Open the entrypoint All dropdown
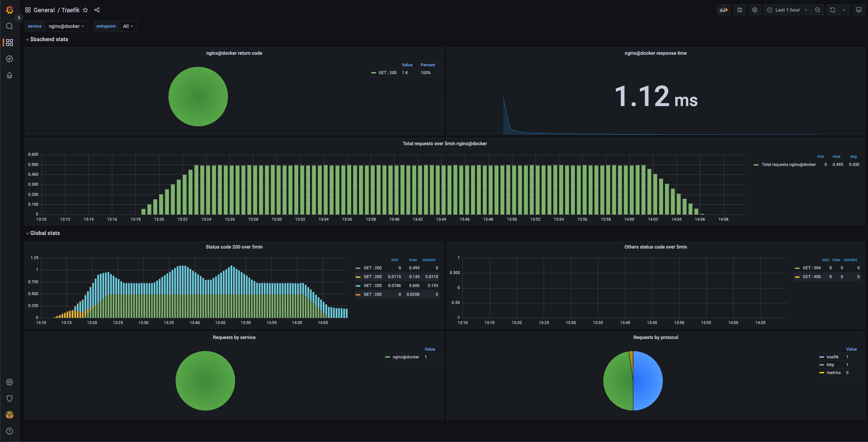This screenshot has width=868, height=442. coord(128,26)
